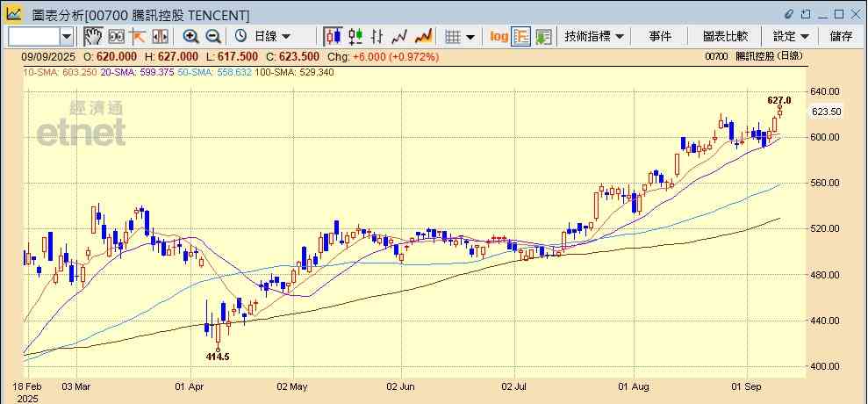Image resolution: width=868 pixels, height=404 pixels.
Task: Click the 50-SMA legend label
Action: [x=215, y=72]
